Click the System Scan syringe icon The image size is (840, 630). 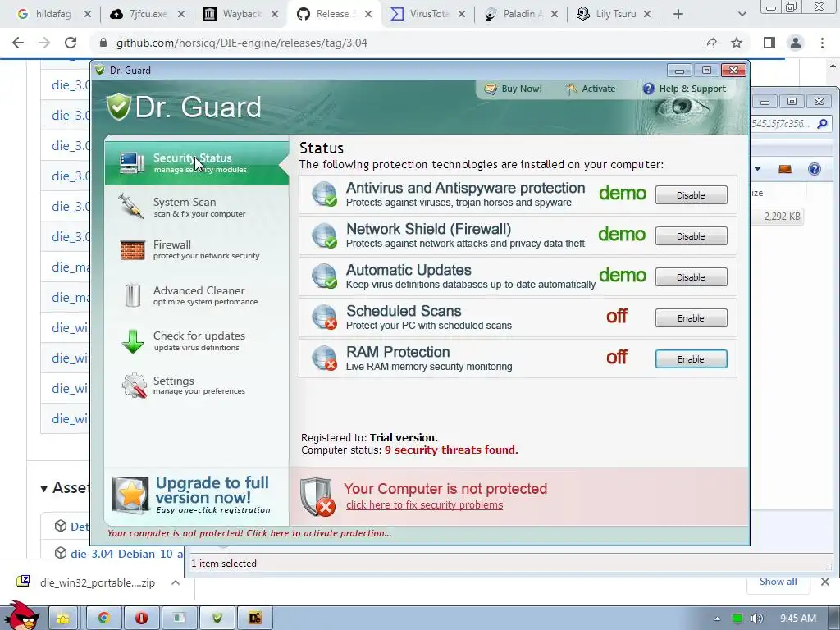[132, 207]
